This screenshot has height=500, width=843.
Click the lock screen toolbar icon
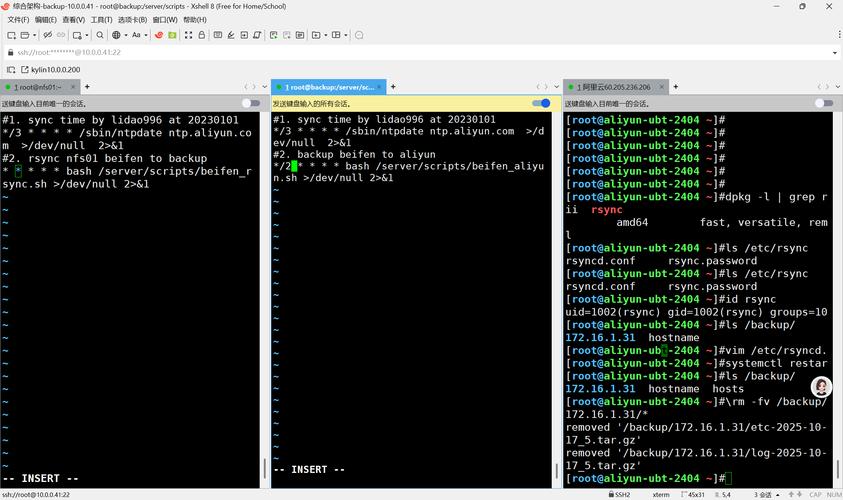click(x=202, y=35)
